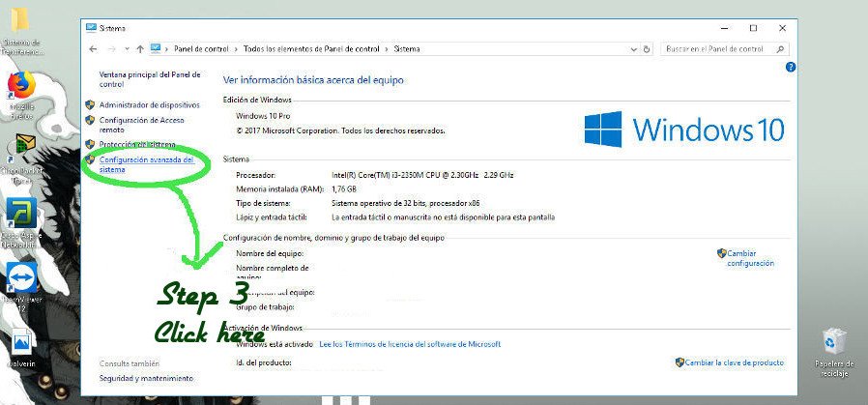Click the Sistema breadcrumb segment
The width and height of the screenshot is (868, 405).
(407, 48)
